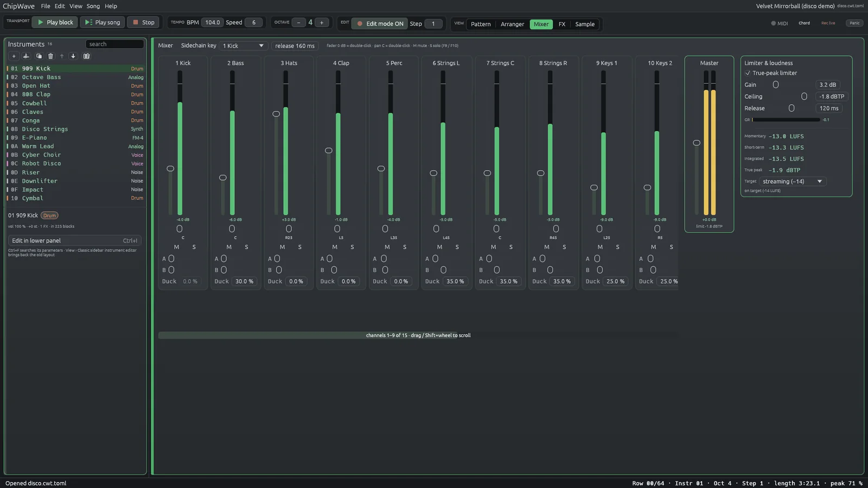Mute the 1 Kick channel
The width and height of the screenshot is (868, 488).
tap(176, 247)
